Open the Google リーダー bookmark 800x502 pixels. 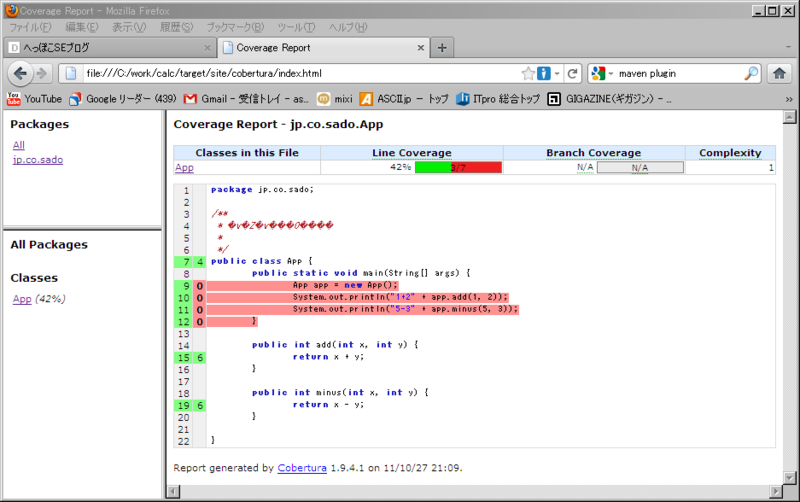pos(123,99)
